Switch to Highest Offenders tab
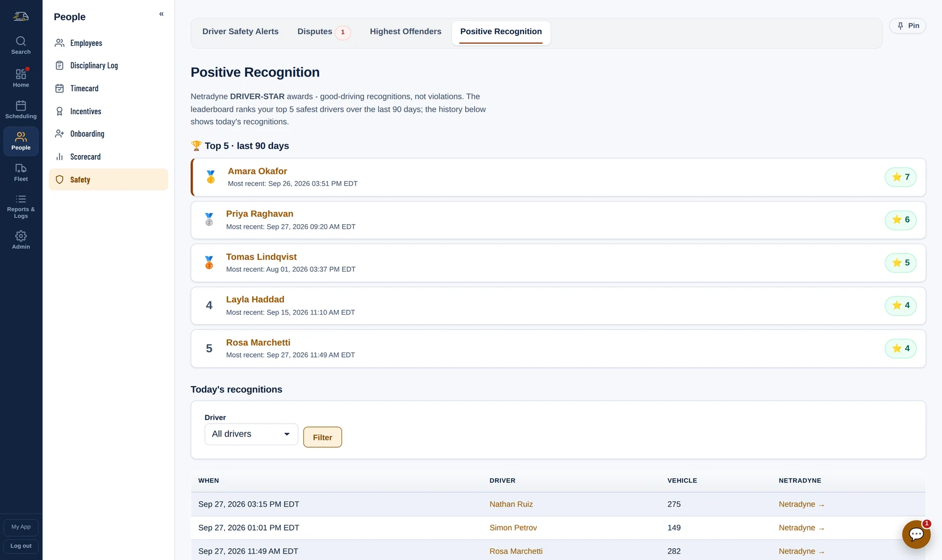The height and width of the screenshot is (560, 942). pos(405,32)
